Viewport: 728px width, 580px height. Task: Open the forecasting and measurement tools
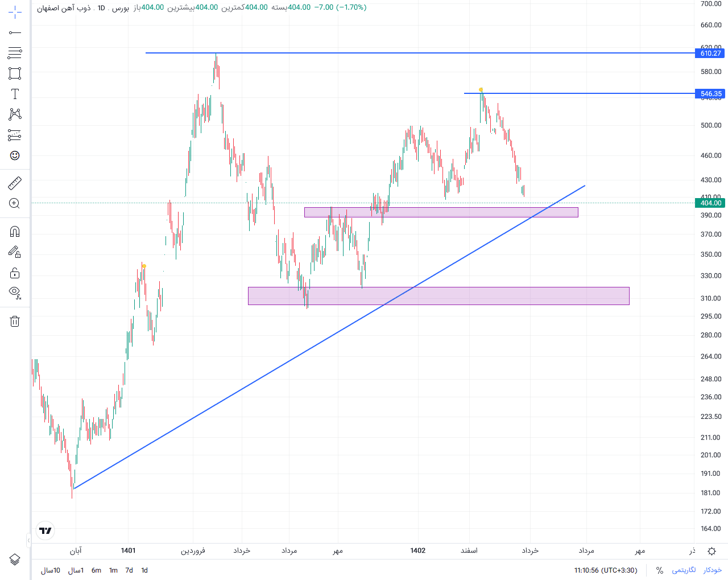tap(15, 135)
